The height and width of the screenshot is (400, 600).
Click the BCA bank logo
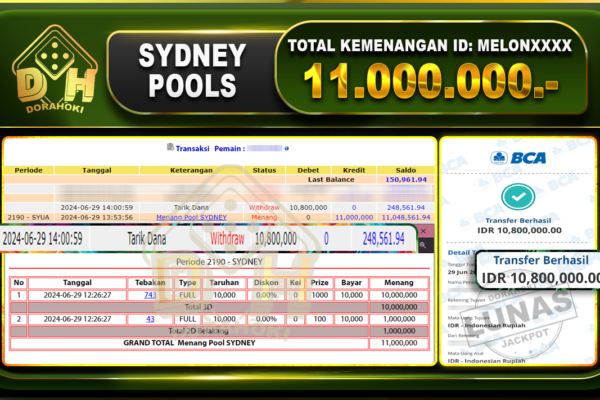[518, 158]
